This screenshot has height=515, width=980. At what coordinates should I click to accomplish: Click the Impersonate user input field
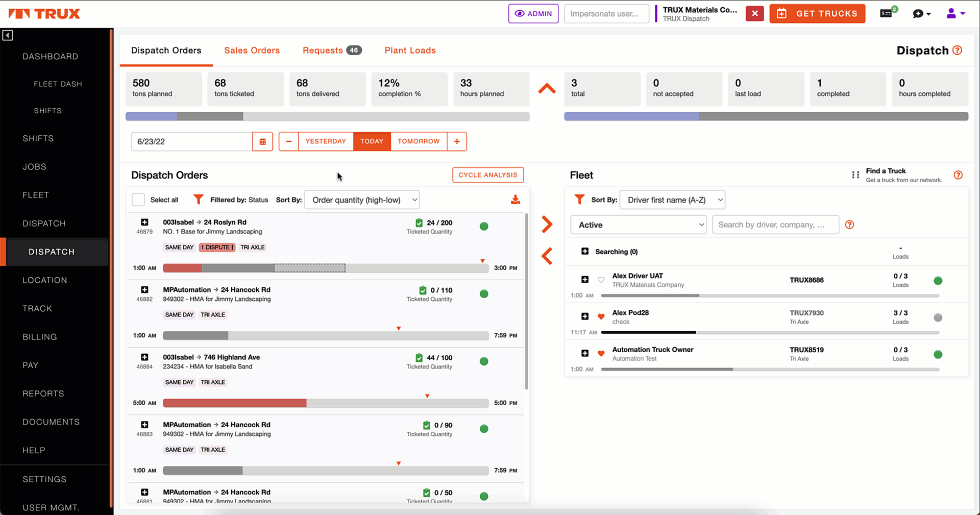[606, 14]
